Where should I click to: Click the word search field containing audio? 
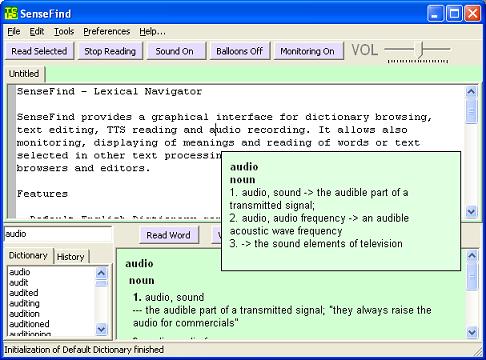[x=58, y=234]
